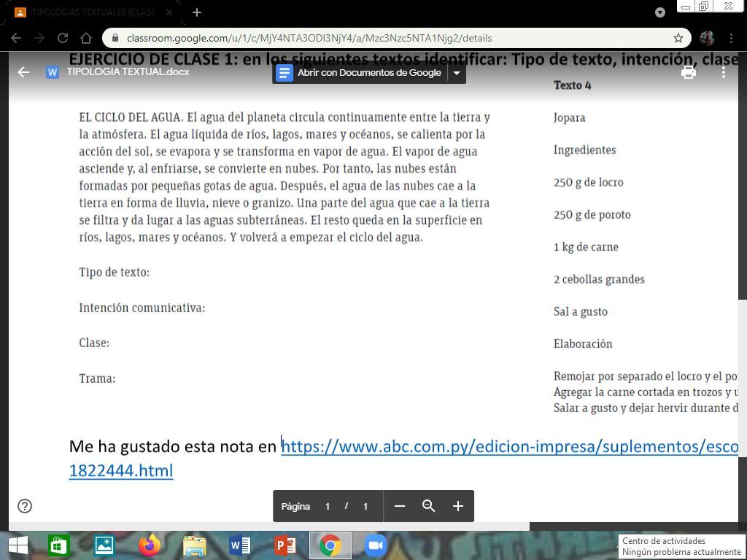Click the 'Elaboración' line
Viewport: 747px width, 560px height.
pyautogui.click(x=583, y=344)
